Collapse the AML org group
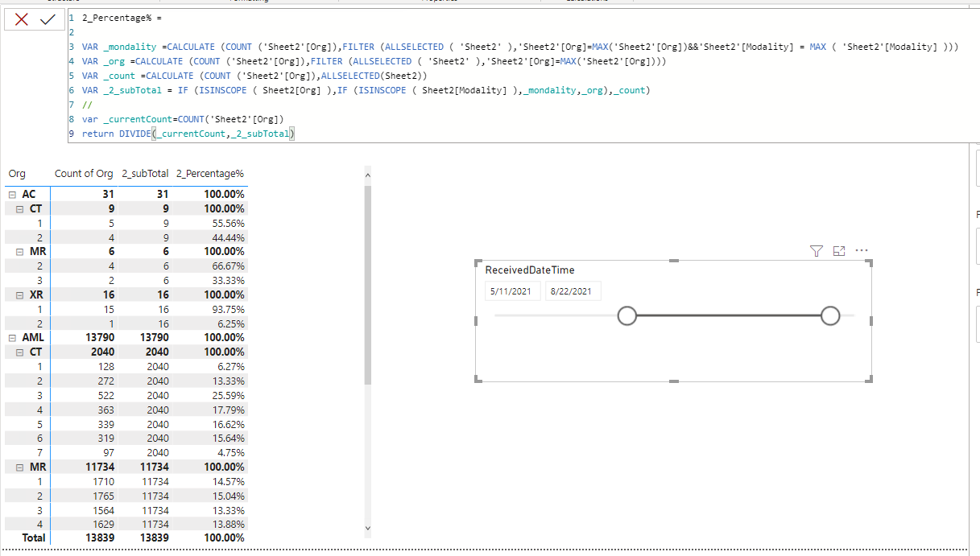This screenshot has height=556, width=980. coord(12,338)
